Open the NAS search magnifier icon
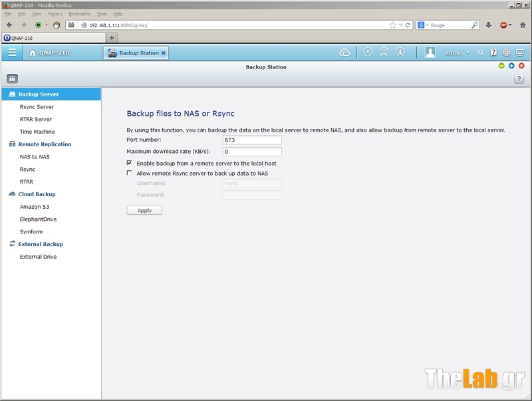 point(480,53)
